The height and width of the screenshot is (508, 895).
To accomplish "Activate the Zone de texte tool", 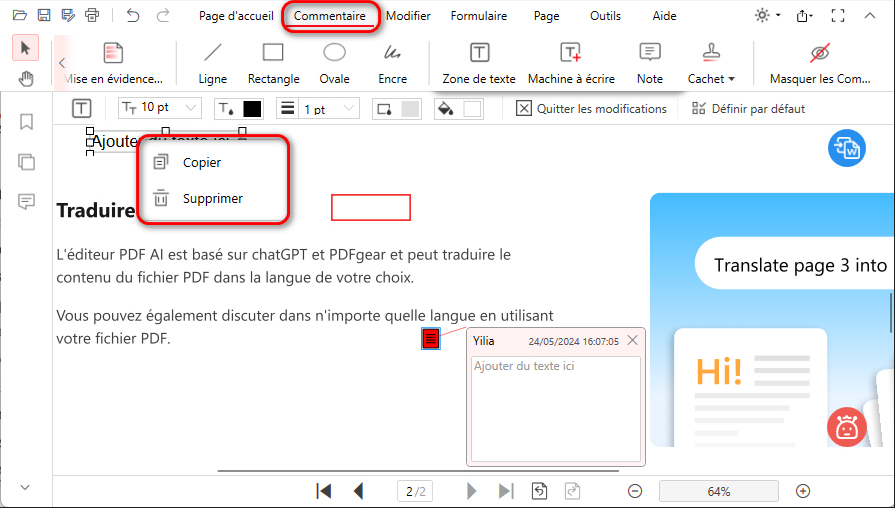I will (479, 63).
